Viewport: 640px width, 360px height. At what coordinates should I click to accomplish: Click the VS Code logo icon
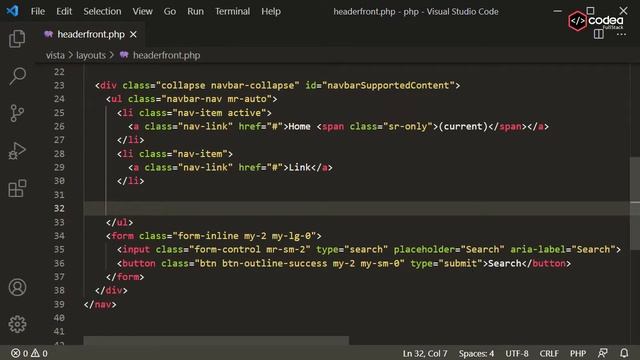point(12,11)
